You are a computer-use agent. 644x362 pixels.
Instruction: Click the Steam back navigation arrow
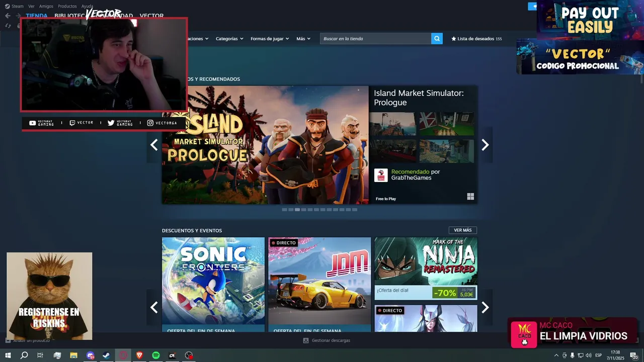click(x=8, y=16)
